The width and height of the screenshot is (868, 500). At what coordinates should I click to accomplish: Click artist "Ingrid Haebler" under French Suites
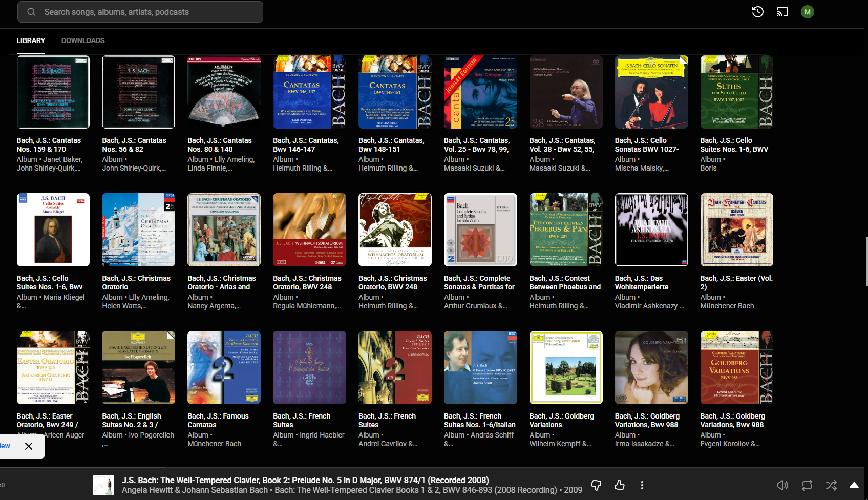pos(322,435)
